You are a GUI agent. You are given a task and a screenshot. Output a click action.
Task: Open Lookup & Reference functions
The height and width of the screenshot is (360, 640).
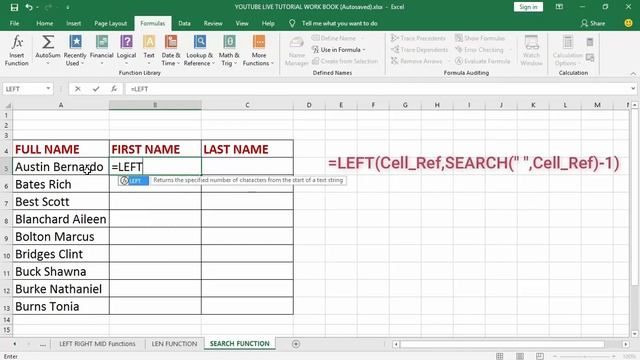199,51
